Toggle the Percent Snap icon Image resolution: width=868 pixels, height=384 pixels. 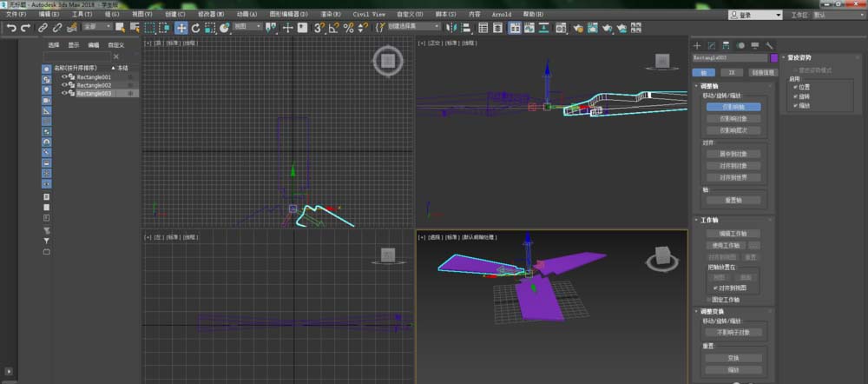click(x=348, y=28)
